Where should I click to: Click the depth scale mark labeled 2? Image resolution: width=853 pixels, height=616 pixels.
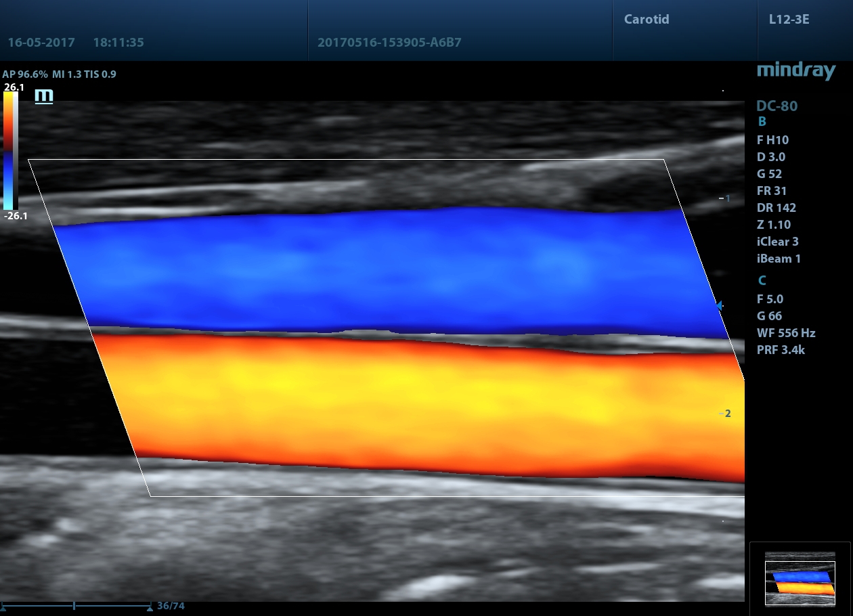tap(726, 414)
